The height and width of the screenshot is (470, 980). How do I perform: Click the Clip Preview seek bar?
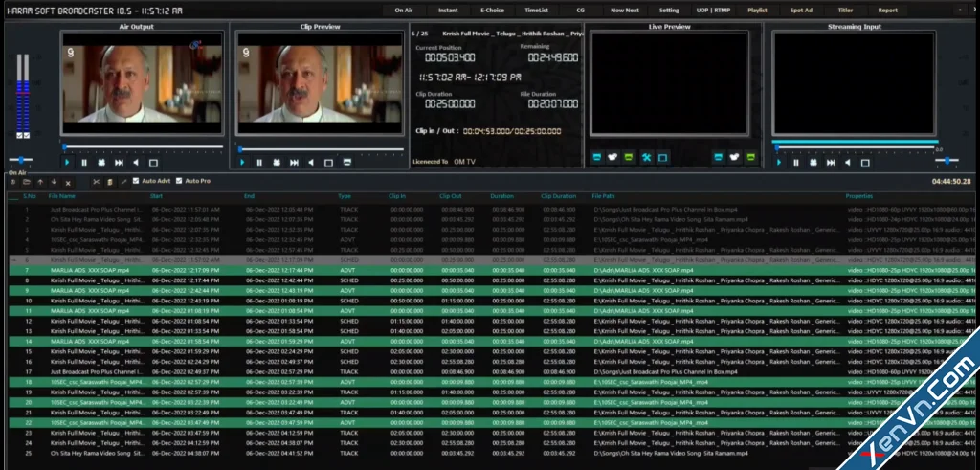[321, 149]
